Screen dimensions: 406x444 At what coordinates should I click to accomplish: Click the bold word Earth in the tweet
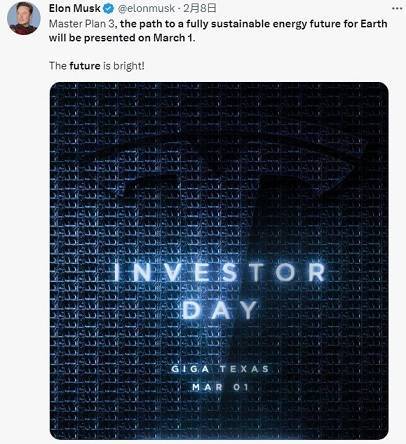tap(374, 24)
